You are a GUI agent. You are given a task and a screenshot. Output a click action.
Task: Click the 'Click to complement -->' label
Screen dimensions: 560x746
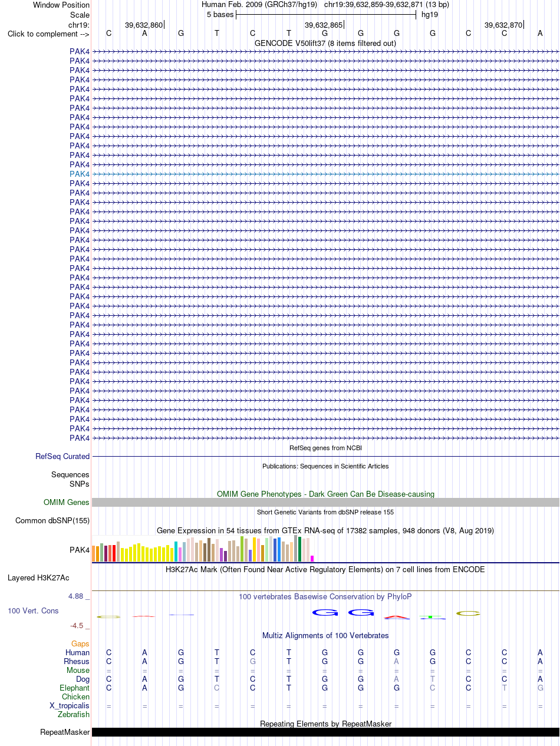click(x=48, y=34)
